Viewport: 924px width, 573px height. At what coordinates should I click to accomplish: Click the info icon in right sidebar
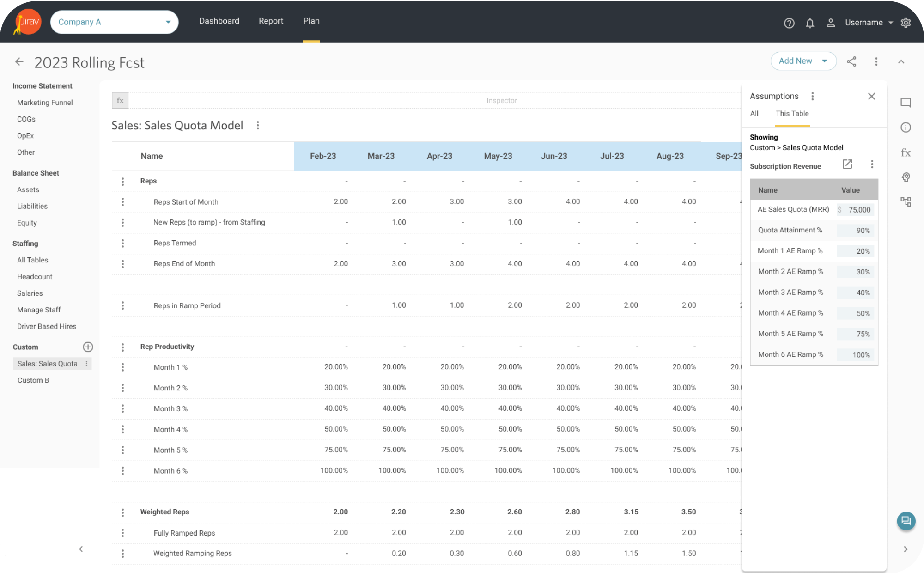(x=906, y=128)
